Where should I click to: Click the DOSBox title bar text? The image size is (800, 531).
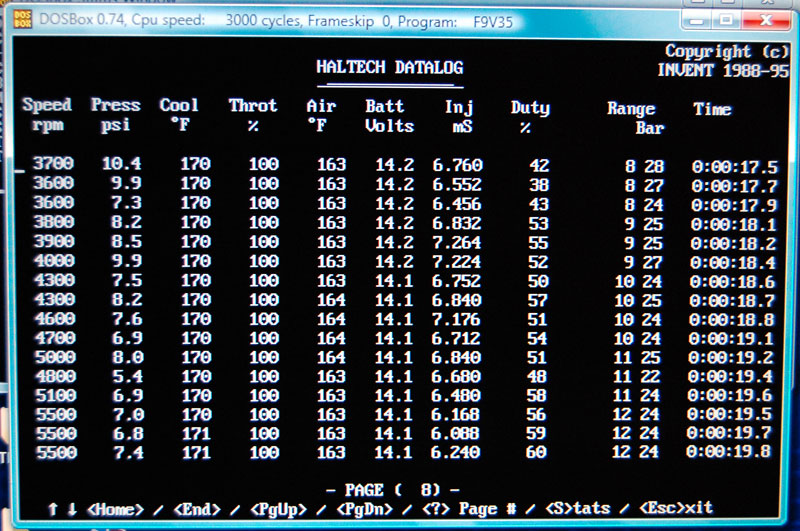(276, 21)
